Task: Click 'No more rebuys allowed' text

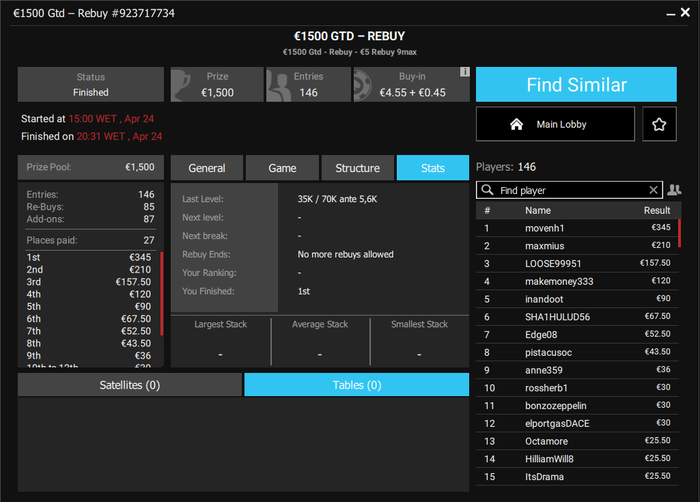Action: (x=346, y=254)
